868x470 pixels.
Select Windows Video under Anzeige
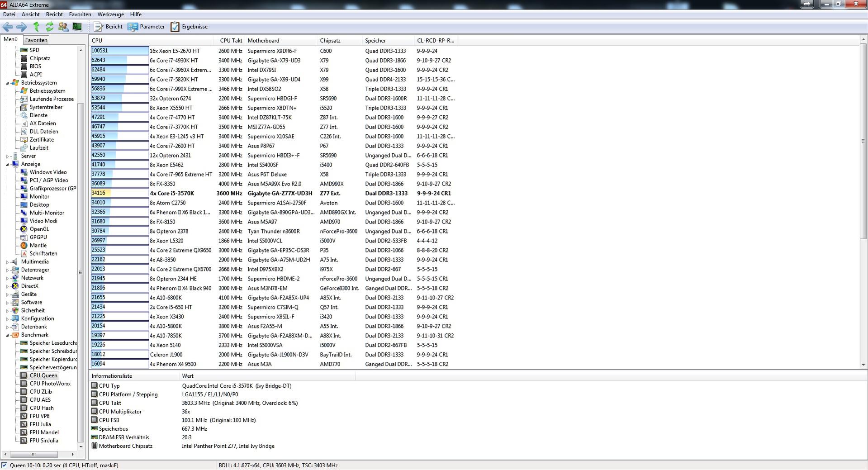pos(48,172)
